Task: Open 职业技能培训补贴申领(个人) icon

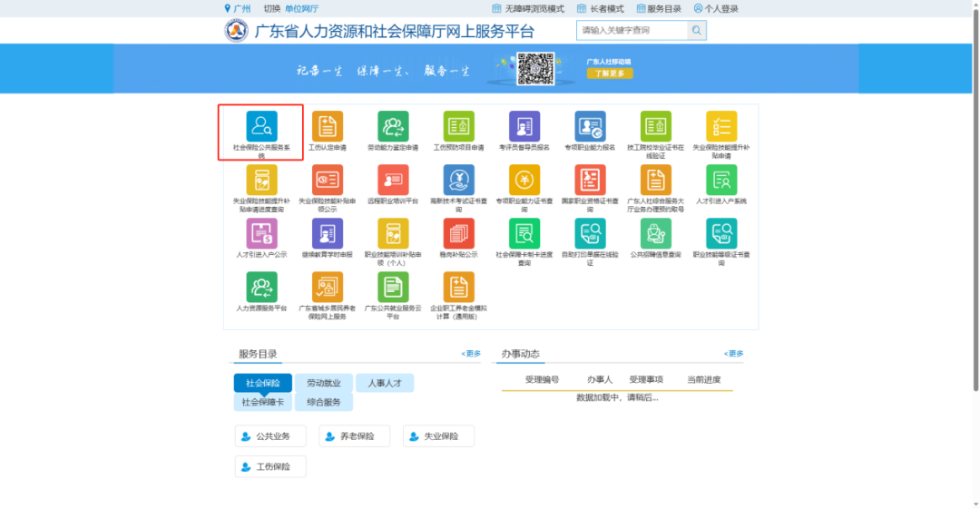Action: pos(393,234)
